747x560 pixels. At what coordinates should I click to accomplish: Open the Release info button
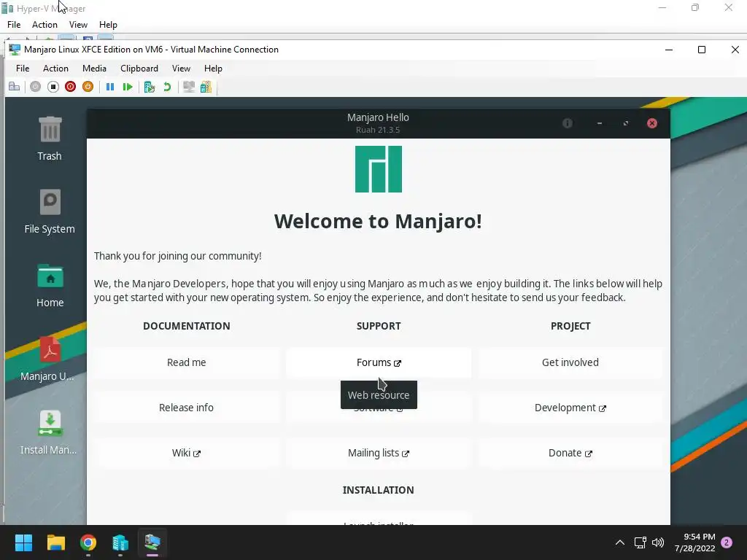186,408
